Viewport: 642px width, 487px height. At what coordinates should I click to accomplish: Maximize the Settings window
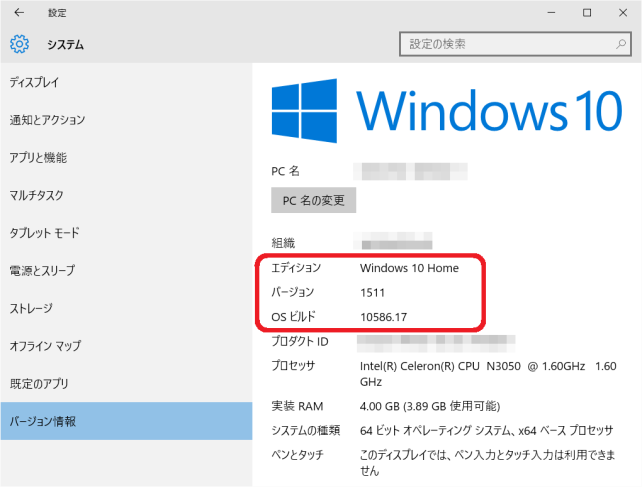click(587, 13)
